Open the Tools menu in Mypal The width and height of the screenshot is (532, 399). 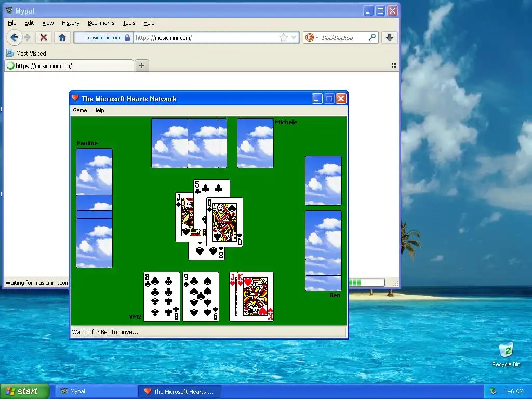129,23
